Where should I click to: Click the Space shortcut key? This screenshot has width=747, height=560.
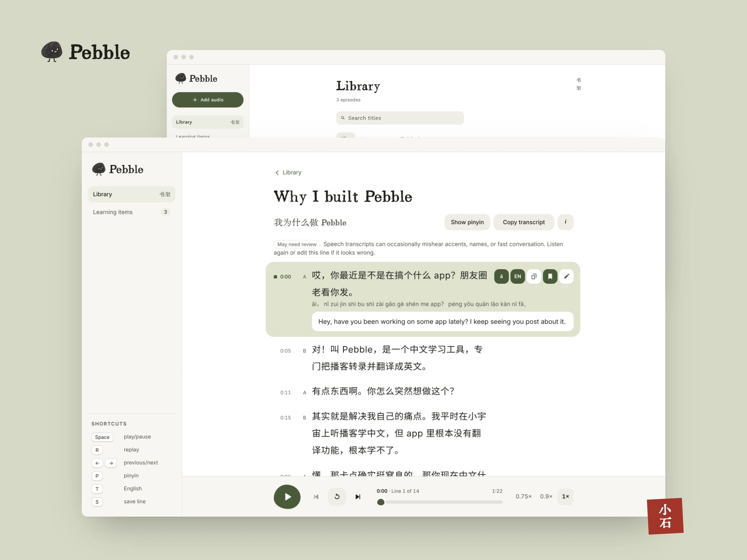coord(102,437)
